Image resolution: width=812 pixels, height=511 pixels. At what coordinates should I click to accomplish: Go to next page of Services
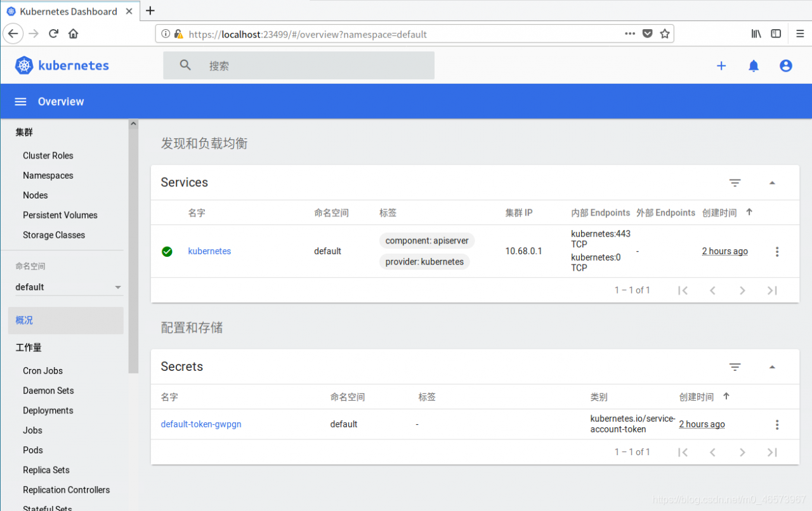pos(742,290)
